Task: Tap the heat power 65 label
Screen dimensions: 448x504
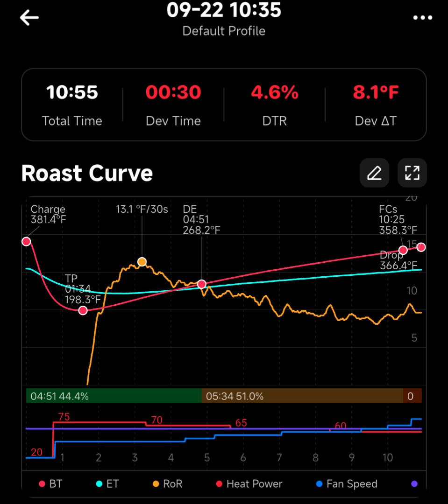Action: (x=241, y=423)
